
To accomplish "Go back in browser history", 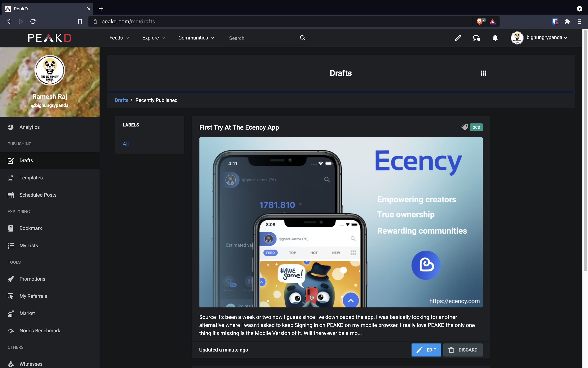I will coord(8,21).
